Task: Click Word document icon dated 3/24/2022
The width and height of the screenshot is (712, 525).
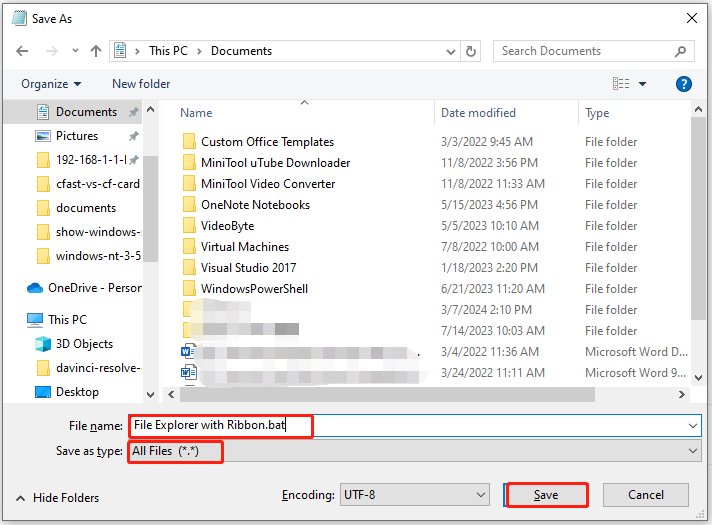Action: [188, 373]
